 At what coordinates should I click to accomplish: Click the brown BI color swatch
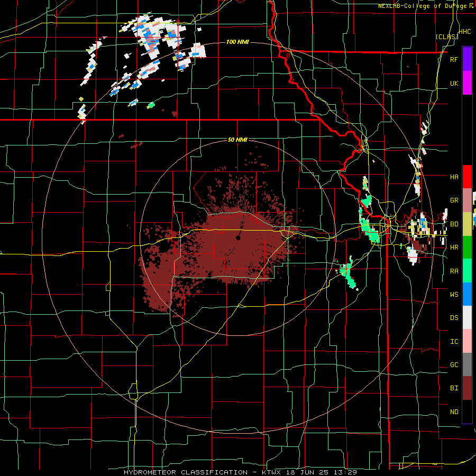coord(467,388)
